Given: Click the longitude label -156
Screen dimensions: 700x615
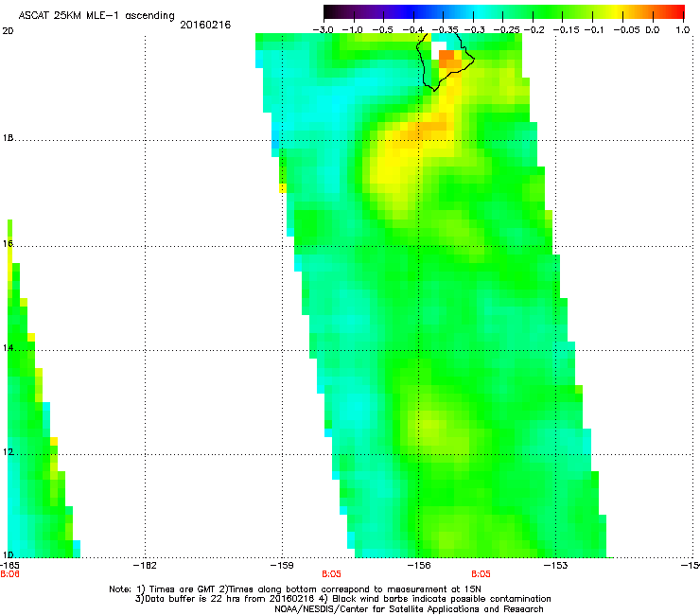Looking at the screenshot, I should (x=419, y=566).
